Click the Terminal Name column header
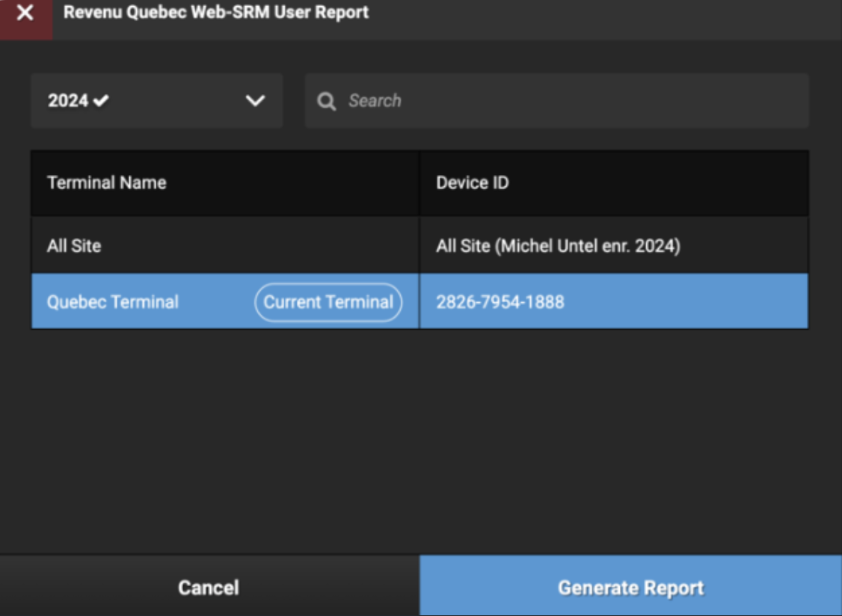Image resolution: width=842 pixels, height=616 pixels. (x=107, y=182)
